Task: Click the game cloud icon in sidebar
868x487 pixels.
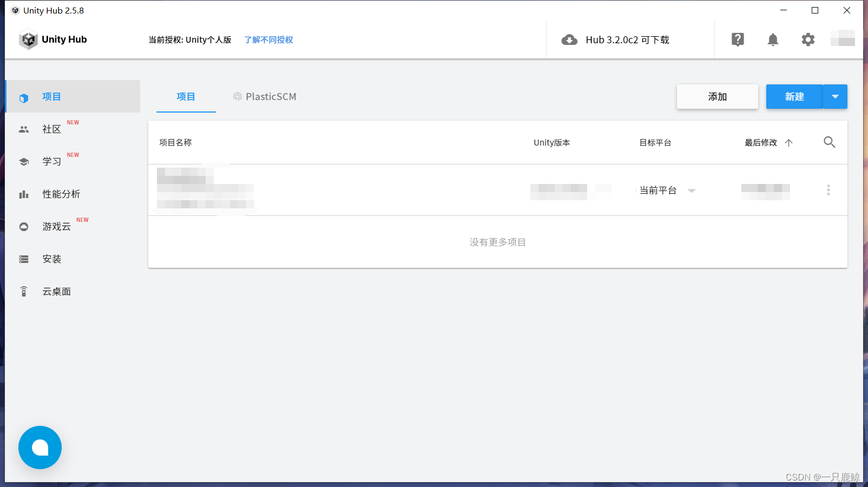Action: 24,227
